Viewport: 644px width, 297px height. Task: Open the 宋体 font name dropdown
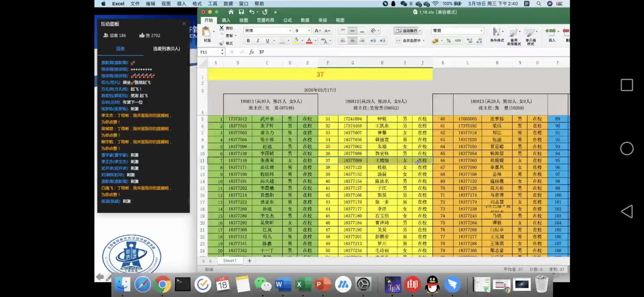tap(290, 31)
